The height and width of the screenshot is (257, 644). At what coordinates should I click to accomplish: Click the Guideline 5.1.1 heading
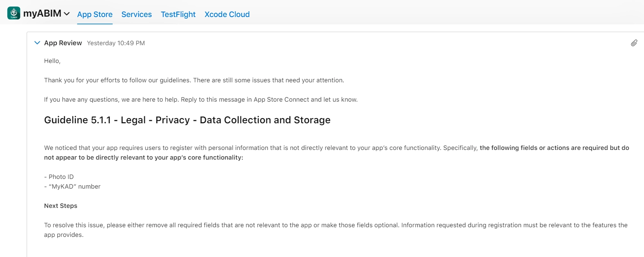187,120
